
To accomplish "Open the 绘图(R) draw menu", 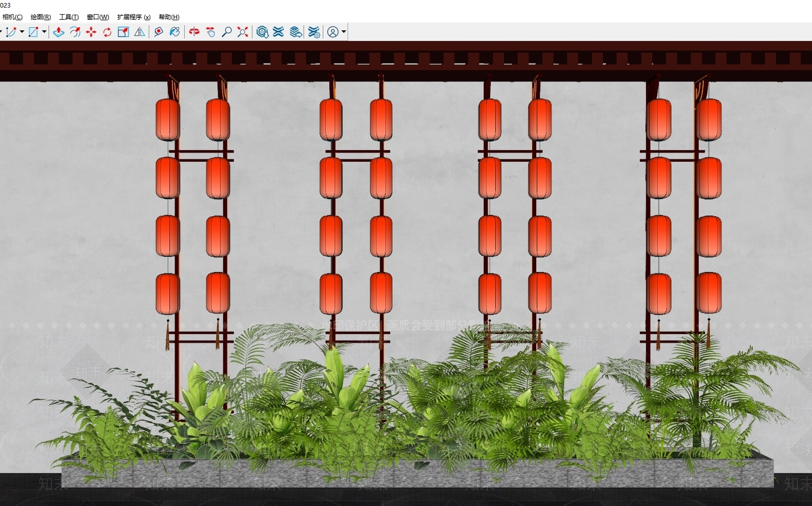I will (41, 17).
